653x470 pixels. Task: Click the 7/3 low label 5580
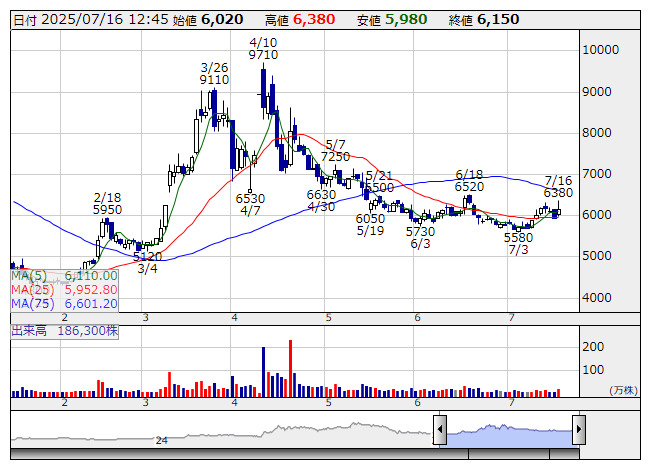click(518, 238)
